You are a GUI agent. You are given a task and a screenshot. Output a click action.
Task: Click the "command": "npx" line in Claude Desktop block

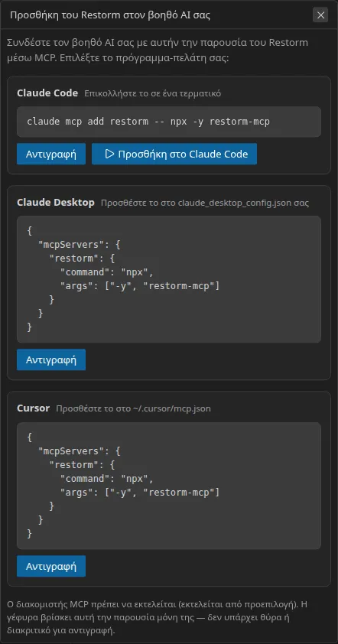[107, 272]
